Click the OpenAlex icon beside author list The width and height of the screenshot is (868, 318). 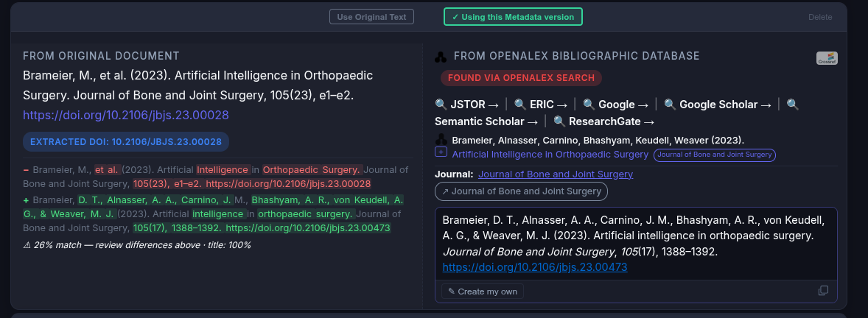tap(441, 140)
